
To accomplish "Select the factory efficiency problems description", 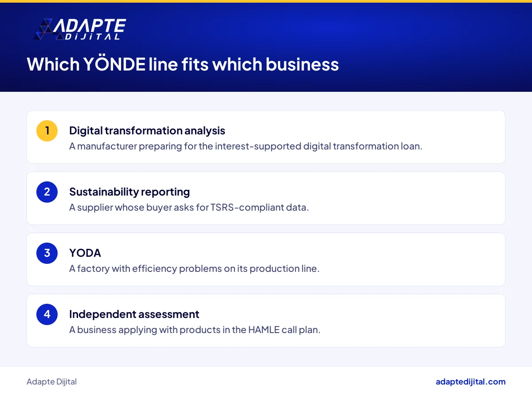I will coord(194,269).
